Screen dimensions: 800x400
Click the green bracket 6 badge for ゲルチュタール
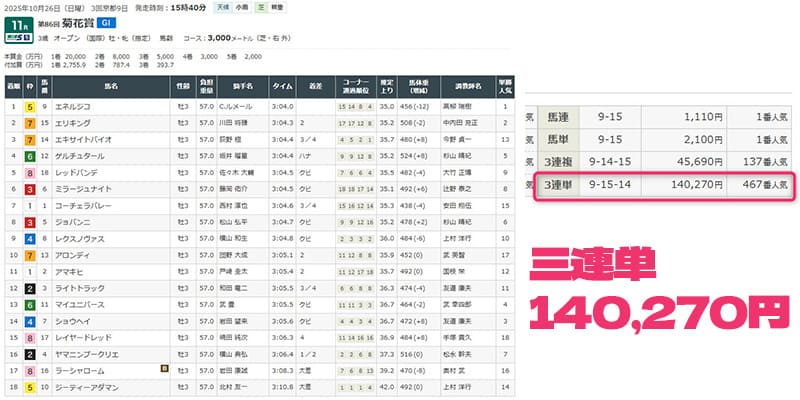pyautogui.click(x=30, y=156)
